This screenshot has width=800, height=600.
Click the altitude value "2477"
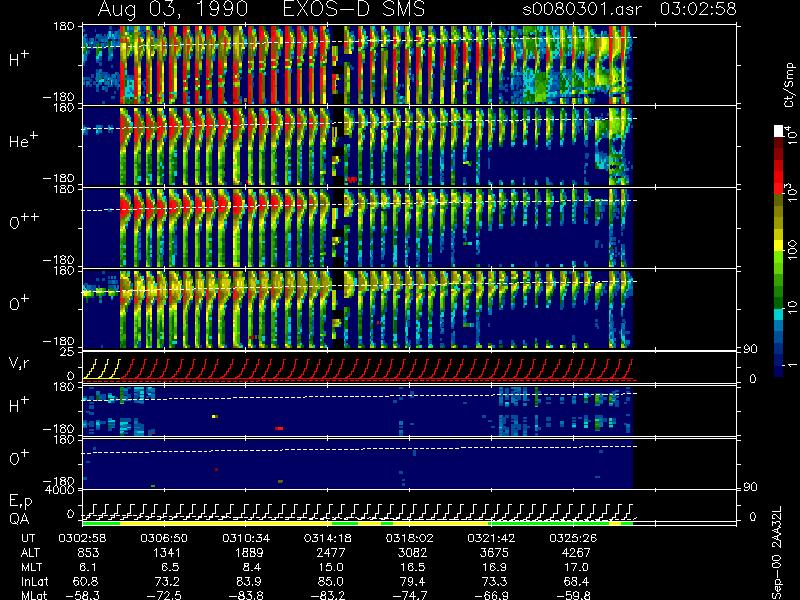pos(331,553)
